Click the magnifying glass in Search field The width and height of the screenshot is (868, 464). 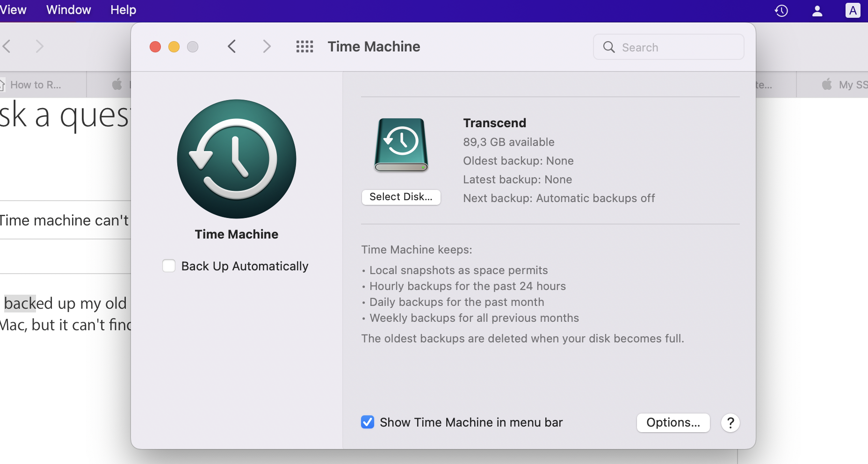click(609, 47)
